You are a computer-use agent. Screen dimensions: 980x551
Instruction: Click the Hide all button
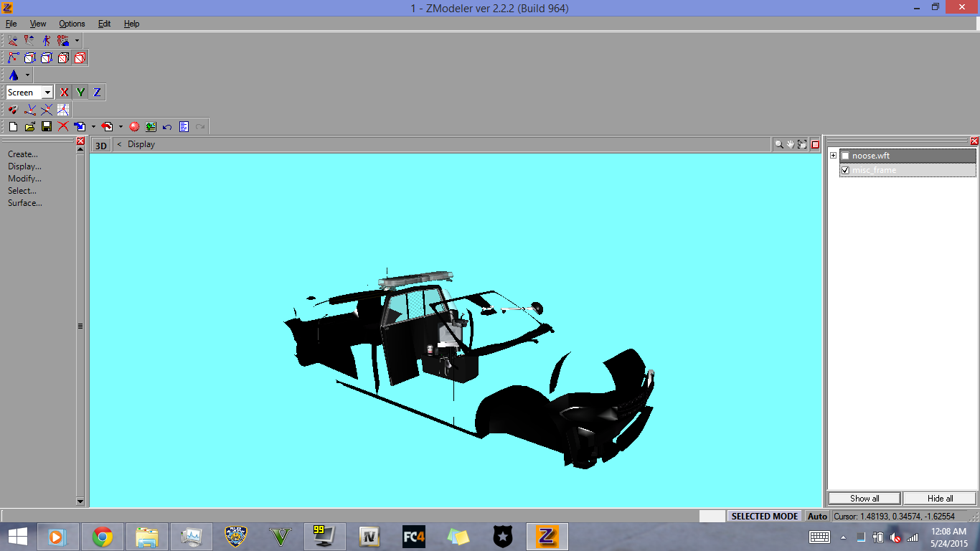point(940,499)
